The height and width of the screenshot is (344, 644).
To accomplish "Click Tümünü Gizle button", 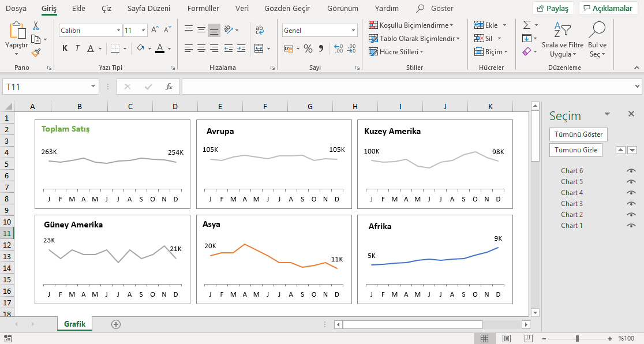I will coord(576,150).
